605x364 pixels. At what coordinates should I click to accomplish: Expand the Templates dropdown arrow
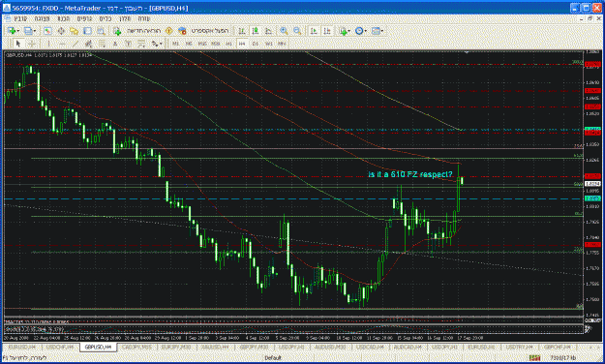point(382,31)
